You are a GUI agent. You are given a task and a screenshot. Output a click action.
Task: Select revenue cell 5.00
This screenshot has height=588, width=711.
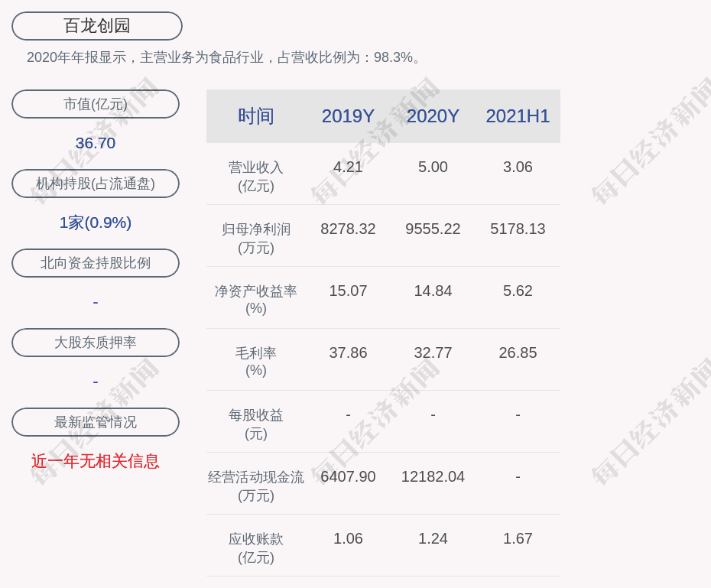(433, 167)
